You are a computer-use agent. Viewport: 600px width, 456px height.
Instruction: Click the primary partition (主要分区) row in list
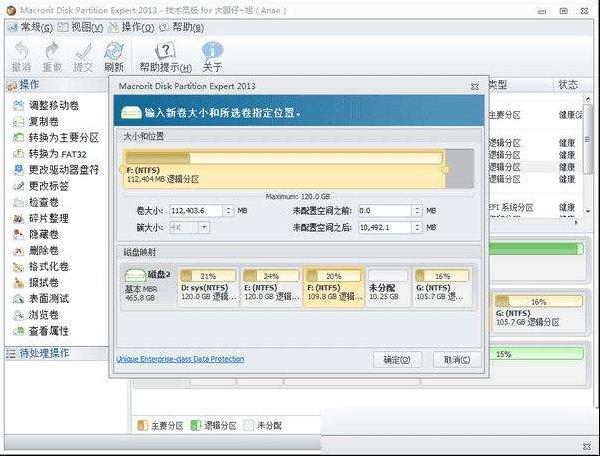pos(536,115)
